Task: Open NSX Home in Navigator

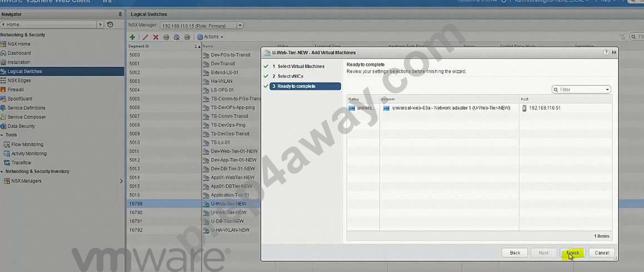Action: coord(19,44)
